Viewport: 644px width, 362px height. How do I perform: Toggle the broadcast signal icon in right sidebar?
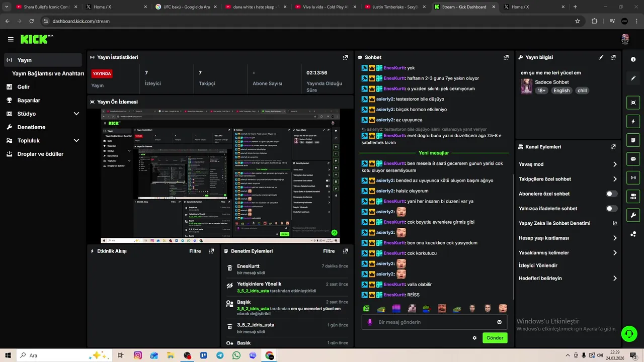[x=633, y=177]
